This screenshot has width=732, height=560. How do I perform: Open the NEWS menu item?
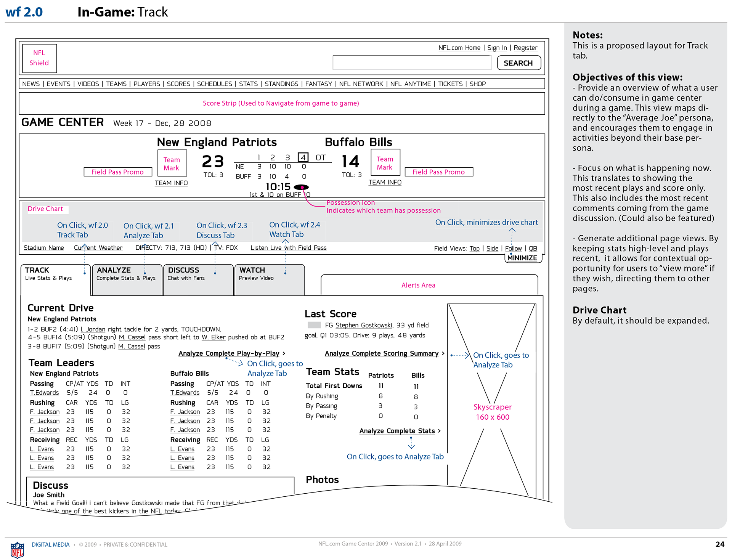click(x=31, y=84)
